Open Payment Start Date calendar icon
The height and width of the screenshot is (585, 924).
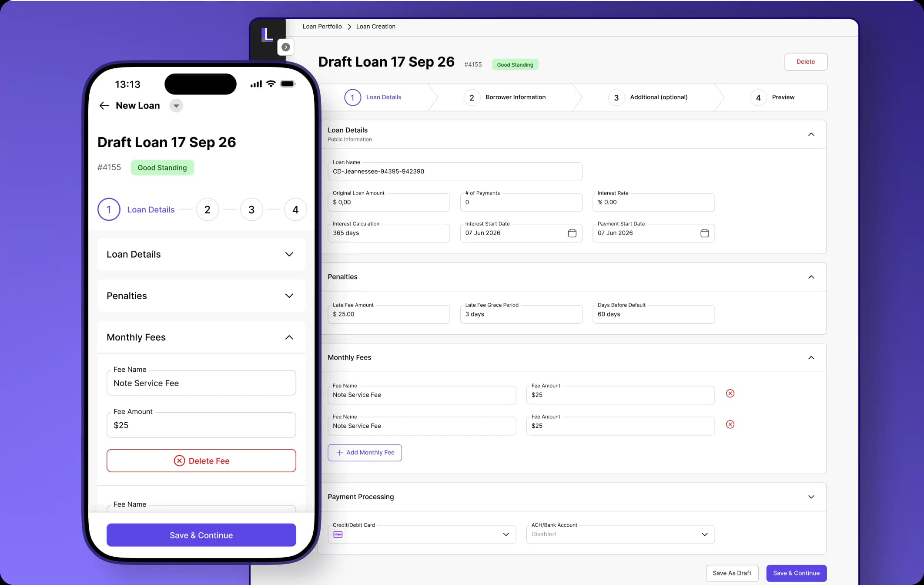(704, 233)
